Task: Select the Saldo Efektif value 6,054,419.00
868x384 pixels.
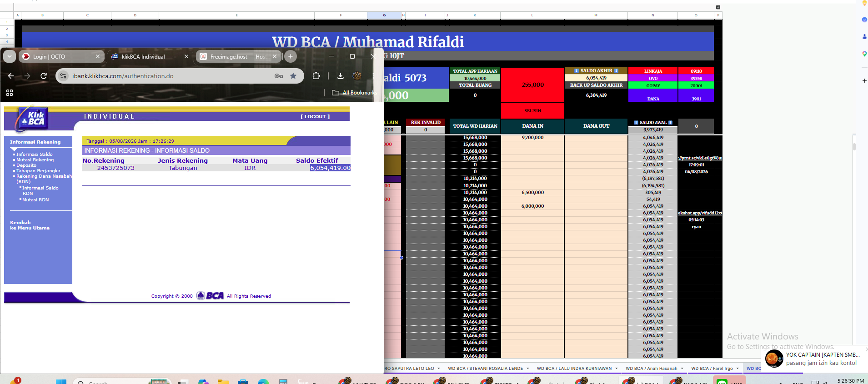Action: tap(331, 168)
